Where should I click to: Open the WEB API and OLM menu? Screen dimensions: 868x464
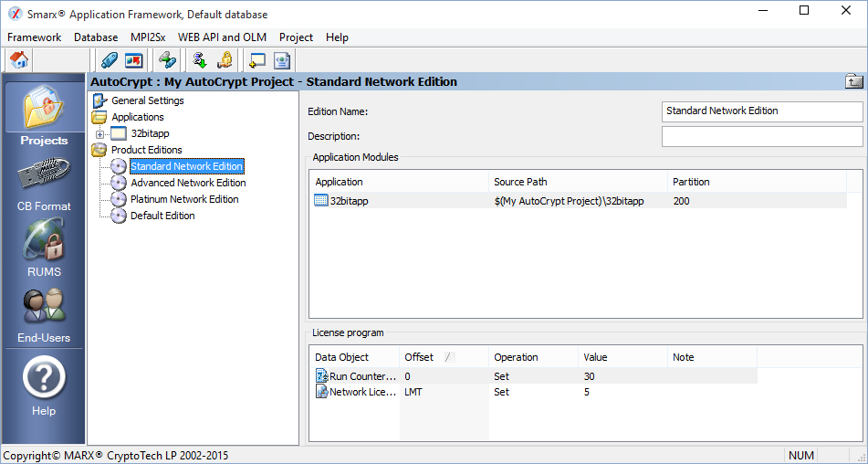pyautogui.click(x=222, y=37)
